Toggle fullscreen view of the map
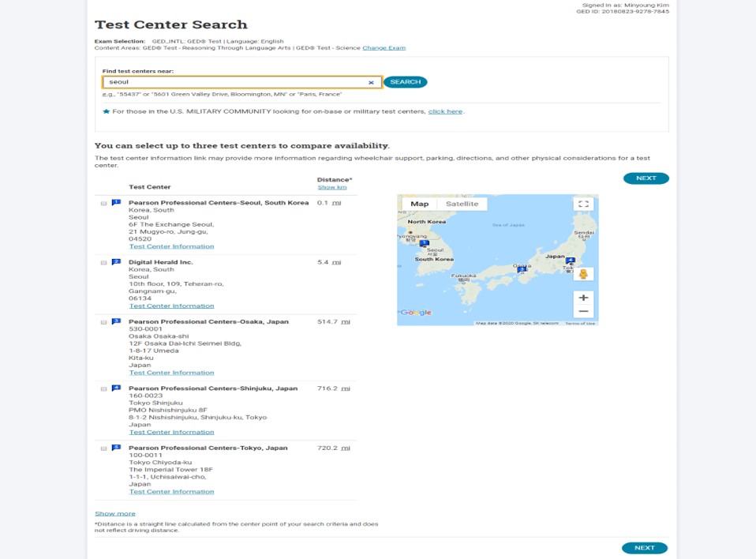The image size is (756, 559). [583, 204]
